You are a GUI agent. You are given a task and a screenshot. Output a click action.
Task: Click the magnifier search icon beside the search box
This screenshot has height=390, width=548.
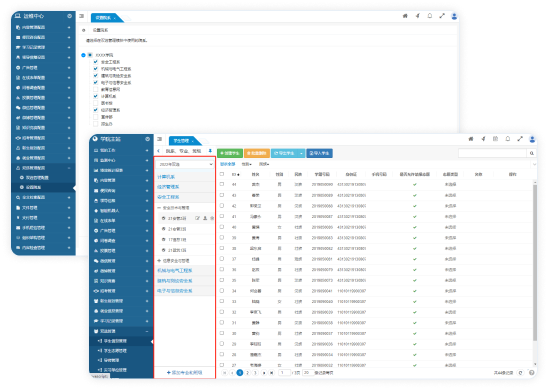pos(532,153)
